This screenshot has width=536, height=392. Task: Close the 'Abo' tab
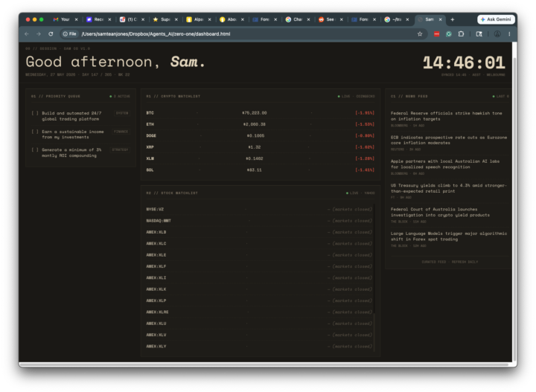[243, 19]
